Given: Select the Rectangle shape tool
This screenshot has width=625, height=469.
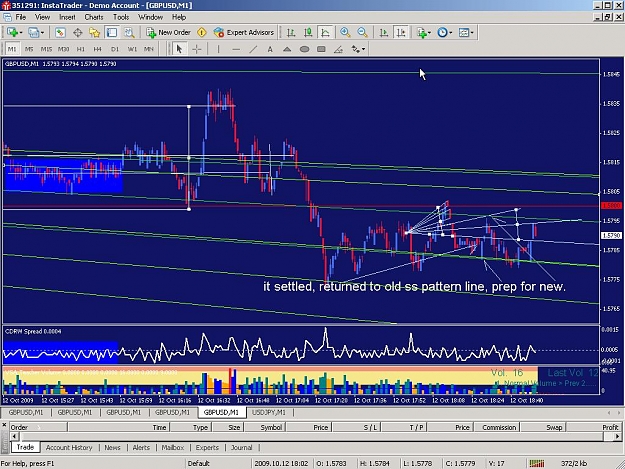Looking at the screenshot, I should 321,49.
